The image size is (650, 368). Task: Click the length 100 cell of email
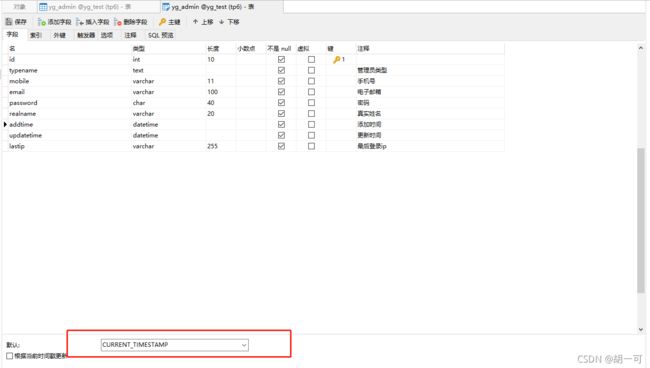[221, 92]
